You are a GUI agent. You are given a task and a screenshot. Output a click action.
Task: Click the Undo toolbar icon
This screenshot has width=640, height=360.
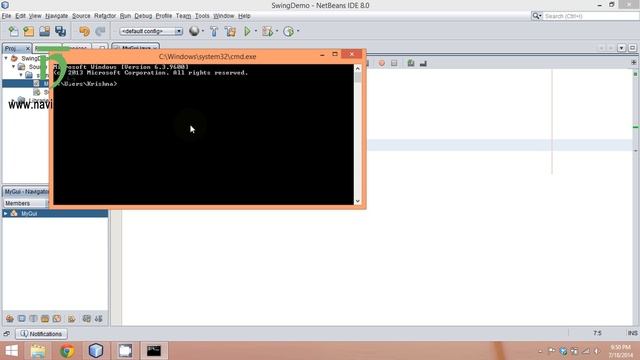[x=84, y=31]
